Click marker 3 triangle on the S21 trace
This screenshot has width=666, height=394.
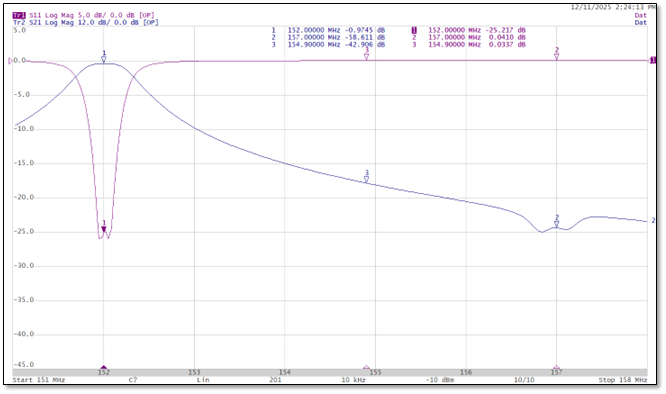point(367,180)
